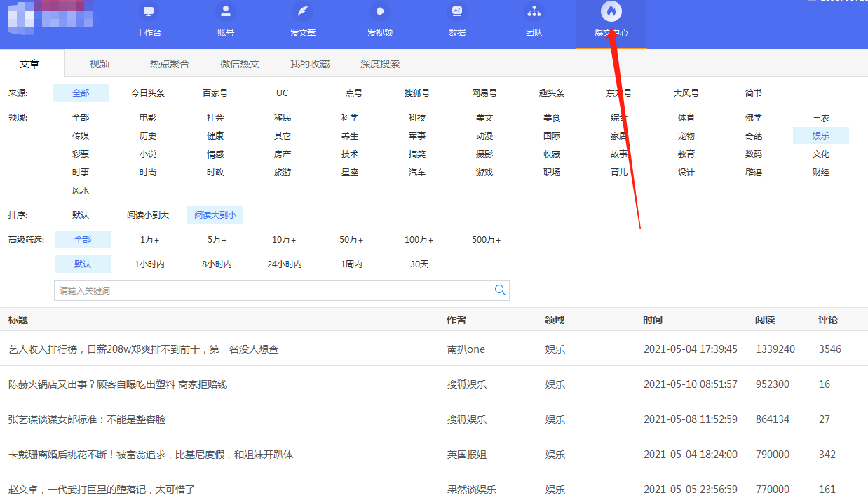868x498 pixels.
Task: Click the magnifier search icon
Action: 500,290
